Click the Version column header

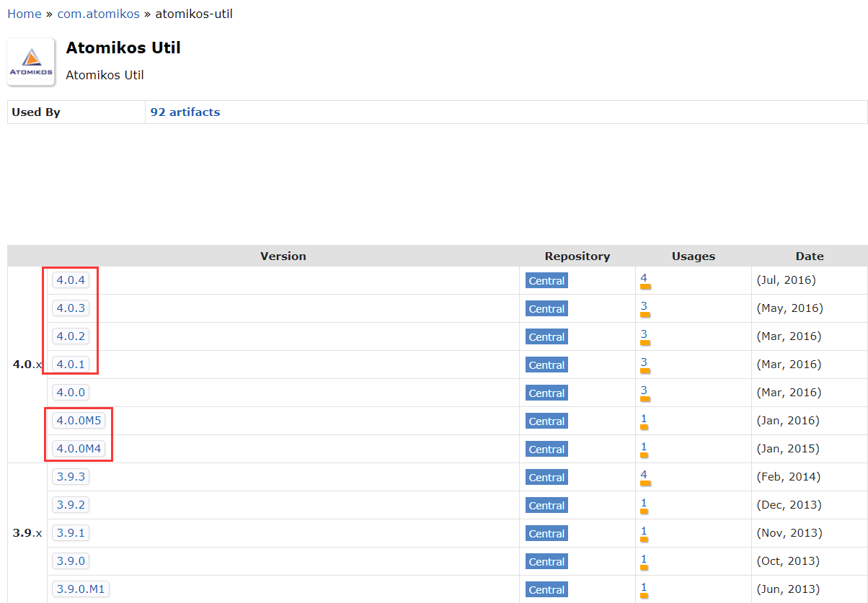pyautogui.click(x=283, y=256)
